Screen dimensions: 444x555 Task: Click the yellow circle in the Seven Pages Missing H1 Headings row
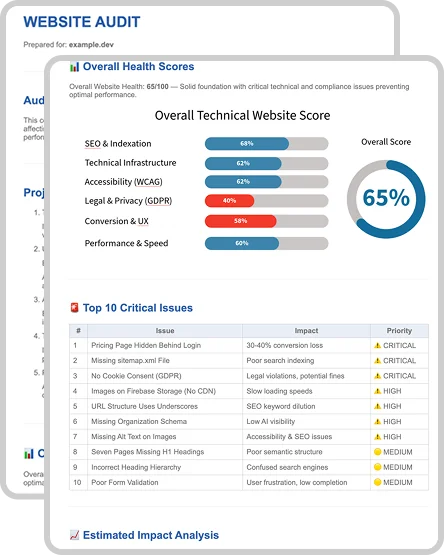click(377, 452)
